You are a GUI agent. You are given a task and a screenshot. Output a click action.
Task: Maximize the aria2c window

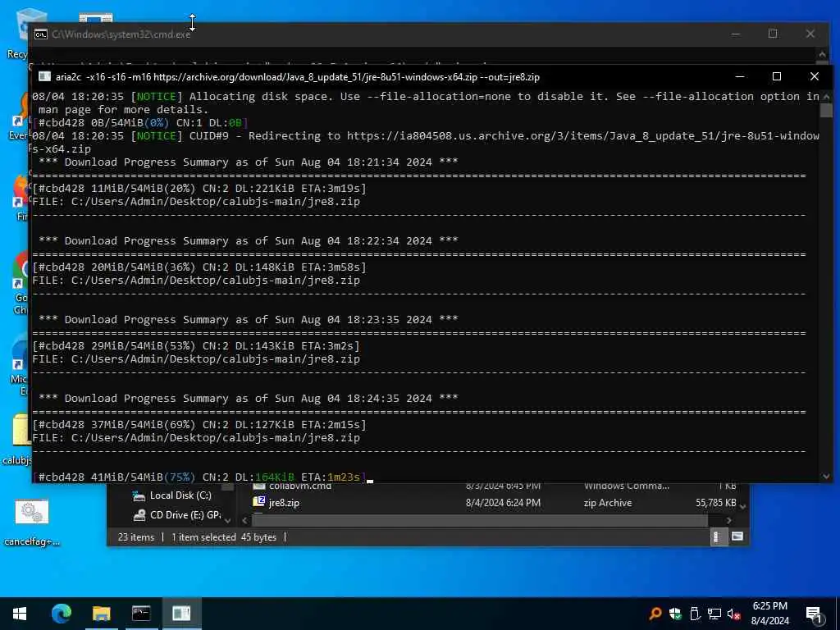click(x=777, y=76)
